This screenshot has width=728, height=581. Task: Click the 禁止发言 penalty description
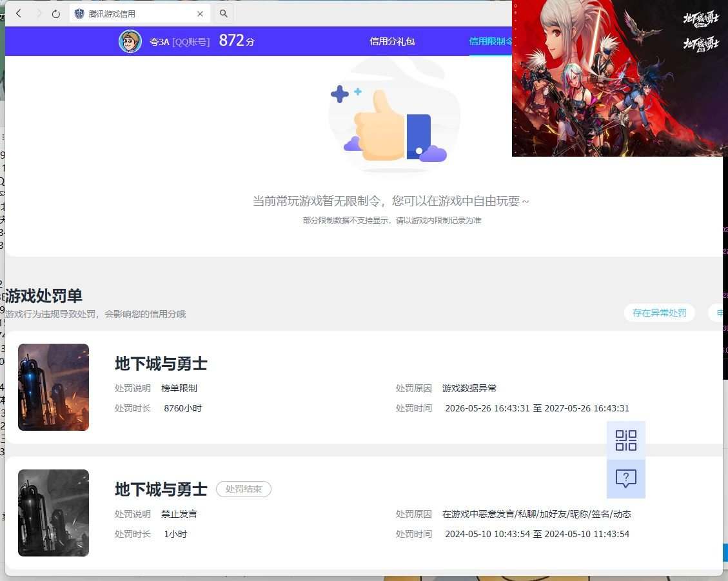tap(179, 514)
